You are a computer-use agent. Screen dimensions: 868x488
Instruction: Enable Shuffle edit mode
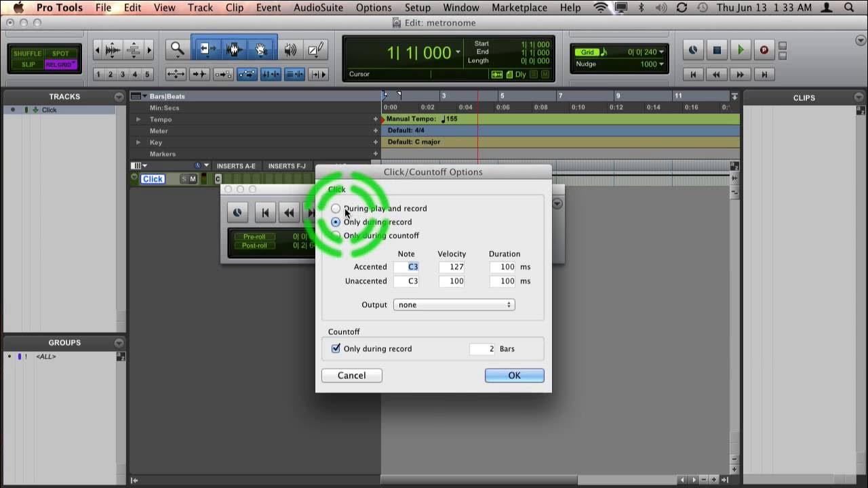pyautogui.click(x=27, y=54)
